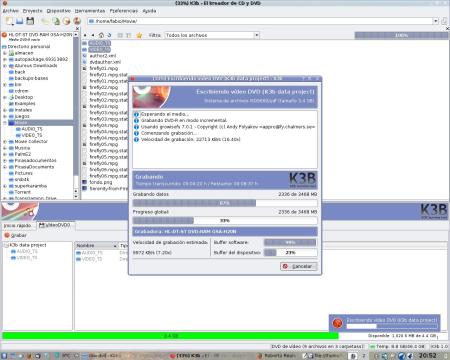Click the New Project toolbar icon
This screenshot has width=450, height=360.
[x=9, y=21]
